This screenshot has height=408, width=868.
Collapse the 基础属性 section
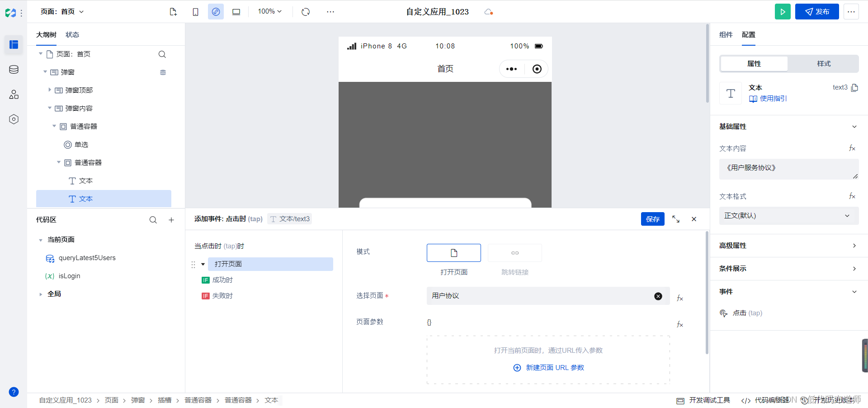(x=854, y=127)
